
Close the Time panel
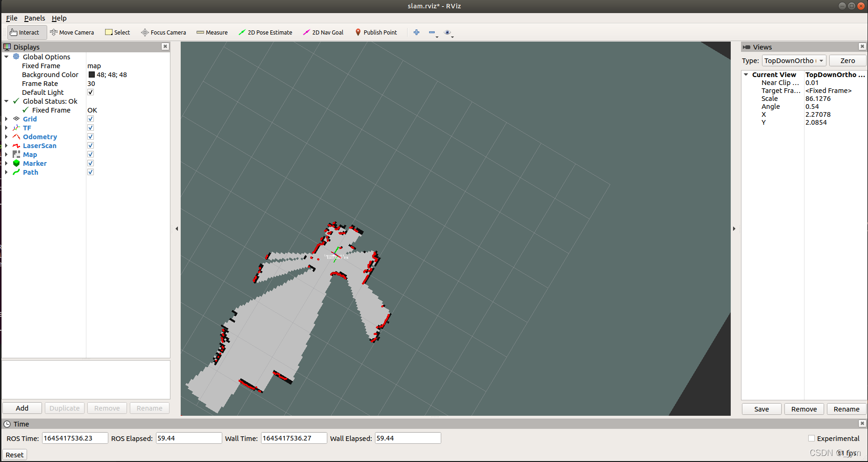pyautogui.click(x=862, y=423)
